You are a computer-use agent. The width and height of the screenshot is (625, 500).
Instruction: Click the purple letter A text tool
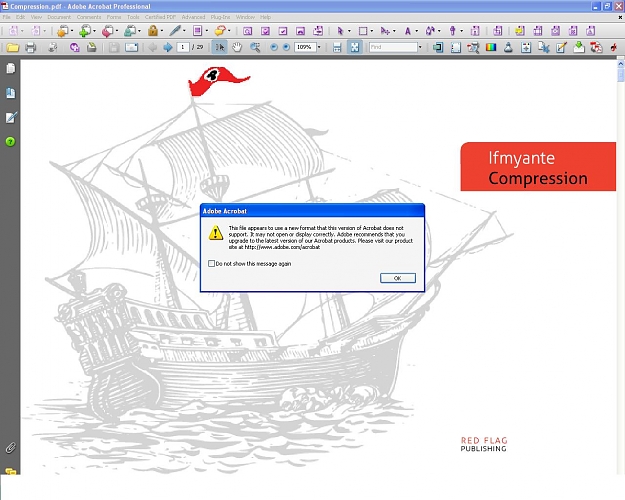click(408, 31)
